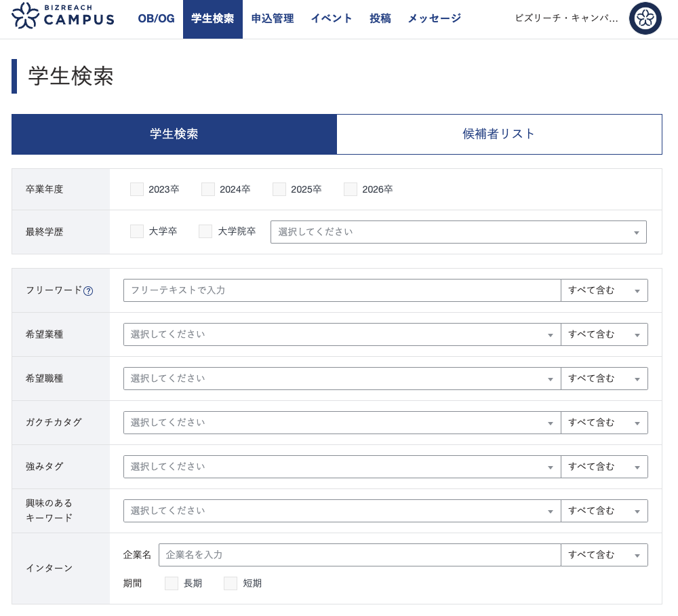This screenshot has width=678, height=616.
Task: Switch to the 候補者リスト tab
Action: pos(499,134)
